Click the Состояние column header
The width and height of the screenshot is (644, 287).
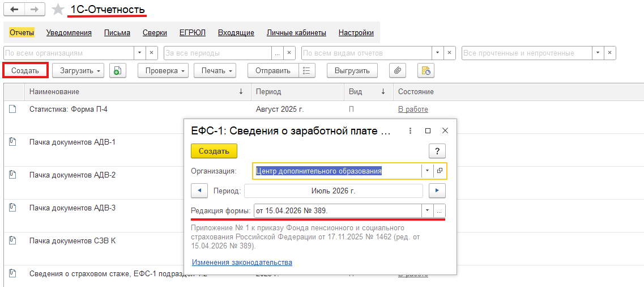[518, 92]
